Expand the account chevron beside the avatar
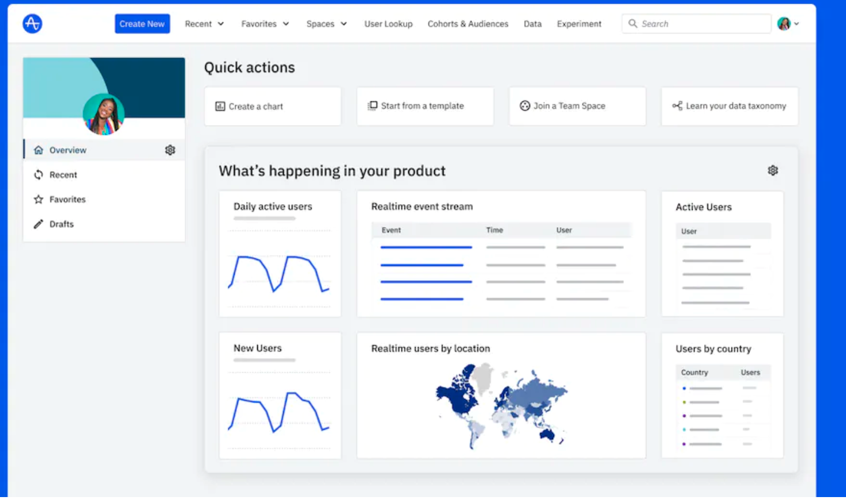The width and height of the screenshot is (846, 504). (796, 24)
